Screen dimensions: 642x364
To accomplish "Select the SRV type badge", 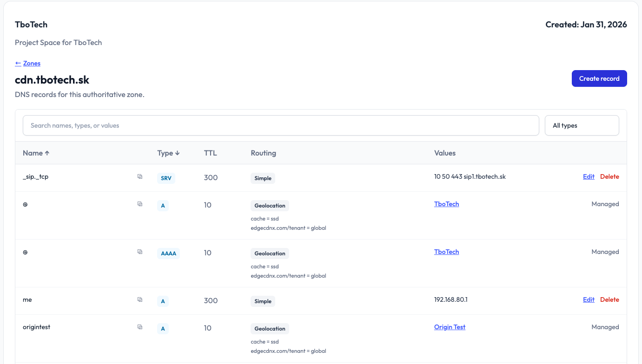I will coord(166,178).
